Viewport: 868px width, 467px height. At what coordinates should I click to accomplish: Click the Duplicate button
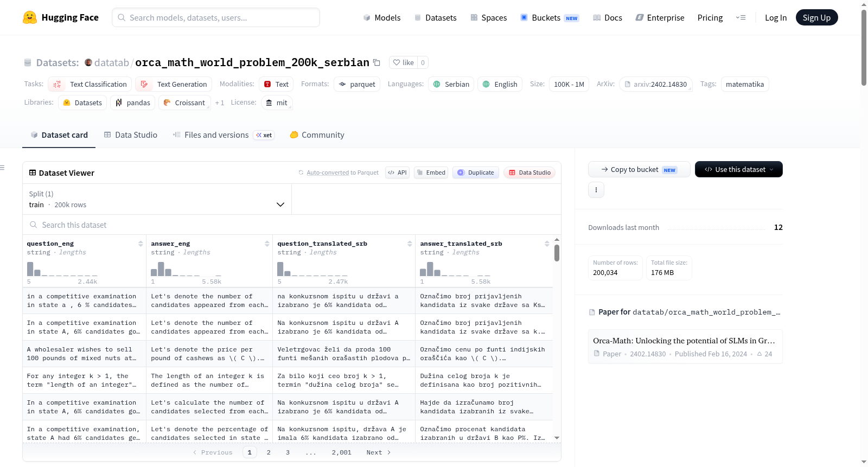476,172
